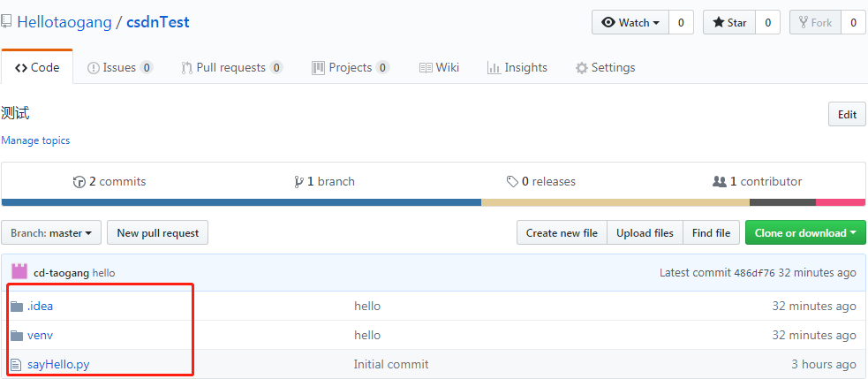Open the venv folder link
868x379 pixels.
tap(40, 335)
